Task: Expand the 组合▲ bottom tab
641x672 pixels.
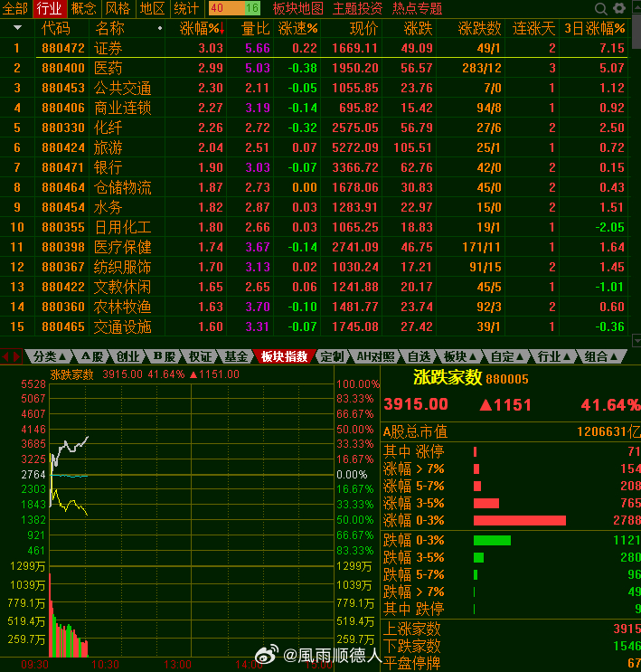Action: pos(600,356)
